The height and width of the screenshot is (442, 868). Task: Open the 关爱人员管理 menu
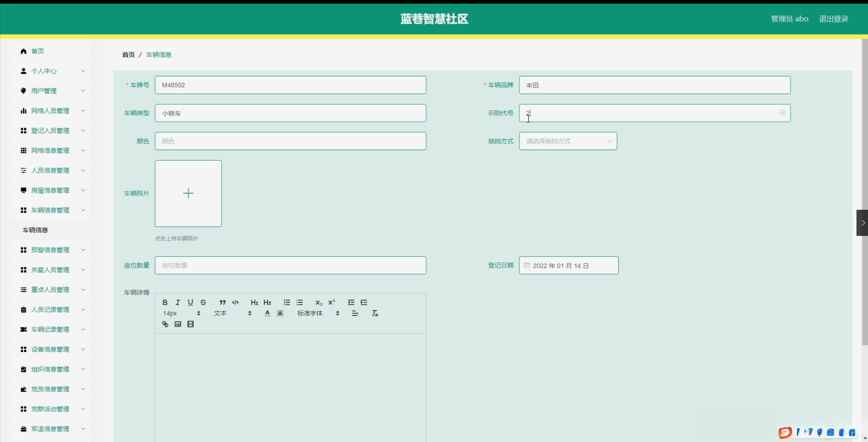50,270
